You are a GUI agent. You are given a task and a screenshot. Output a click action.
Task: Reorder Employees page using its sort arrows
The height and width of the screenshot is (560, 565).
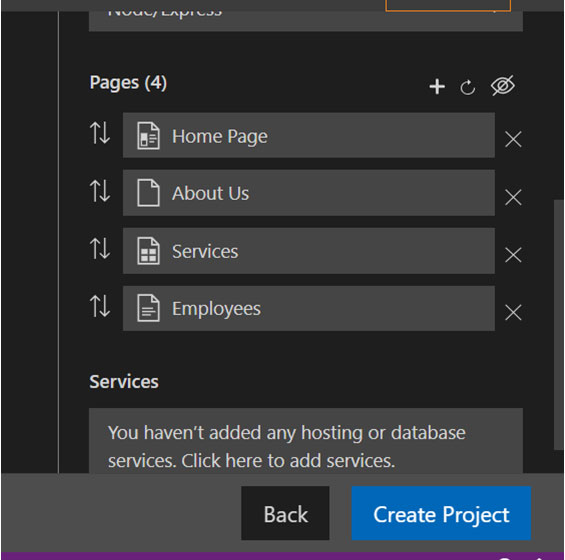coord(100,306)
